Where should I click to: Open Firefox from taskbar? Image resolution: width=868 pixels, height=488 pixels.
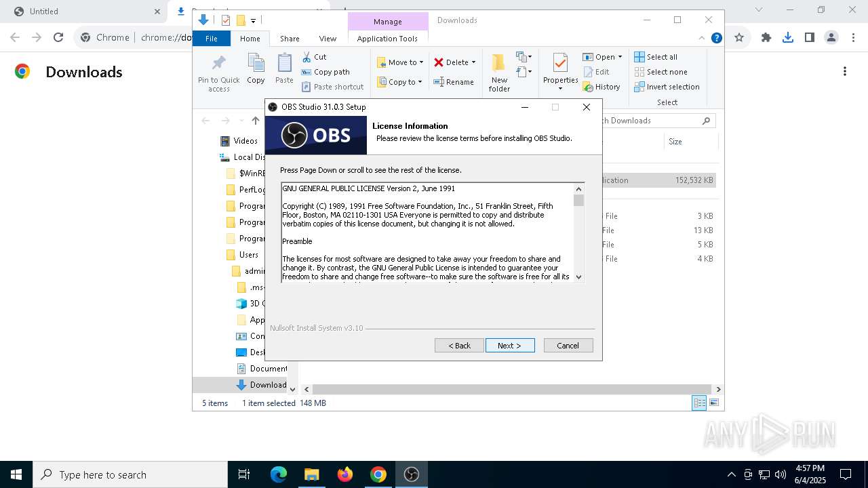tap(345, 474)
